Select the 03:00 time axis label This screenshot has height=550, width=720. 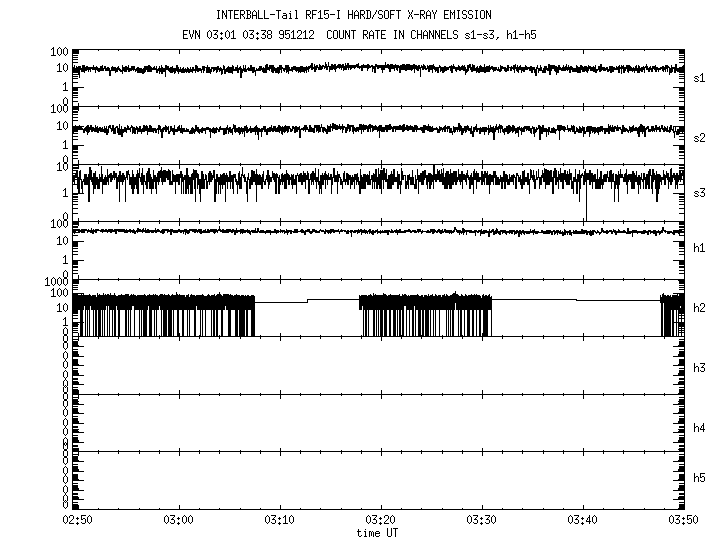178,521
